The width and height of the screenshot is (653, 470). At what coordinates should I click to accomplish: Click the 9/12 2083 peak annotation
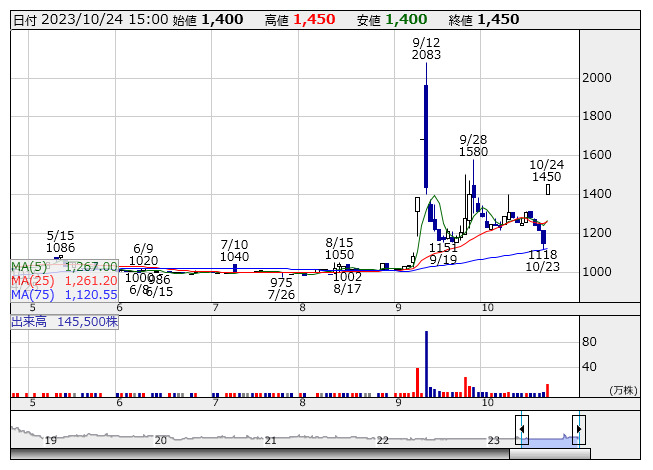click(426, 48)
